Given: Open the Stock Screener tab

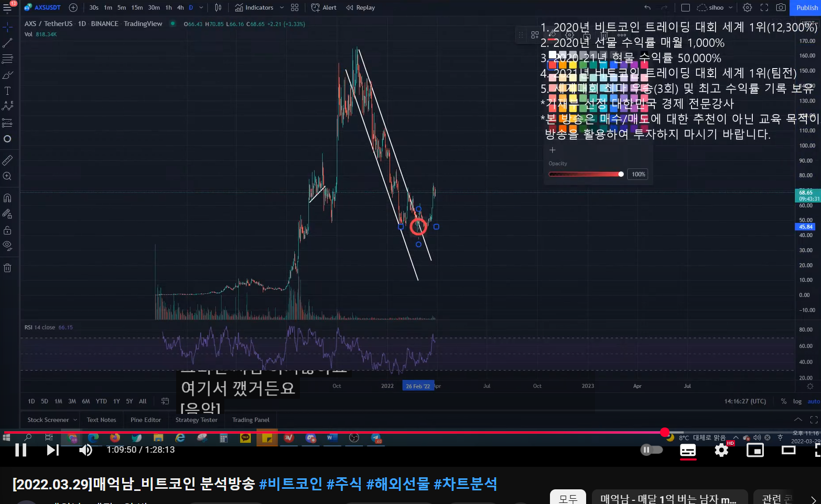Looking at the screenshot, I should click(48, 420).
